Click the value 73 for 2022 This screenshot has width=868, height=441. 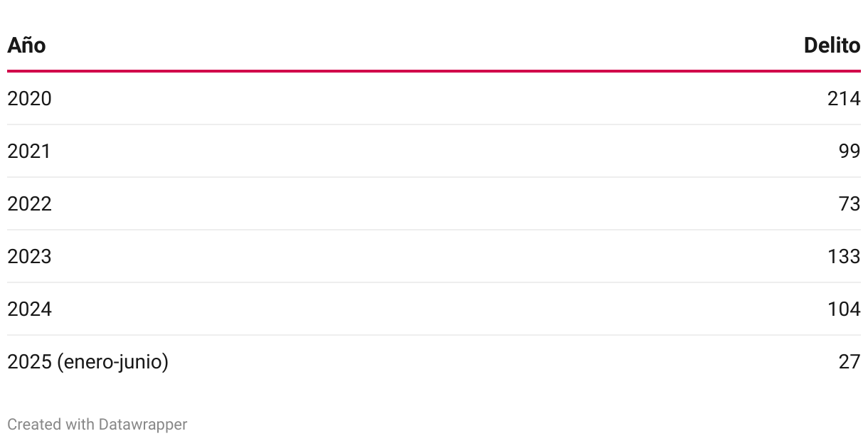tap(850, 203)
